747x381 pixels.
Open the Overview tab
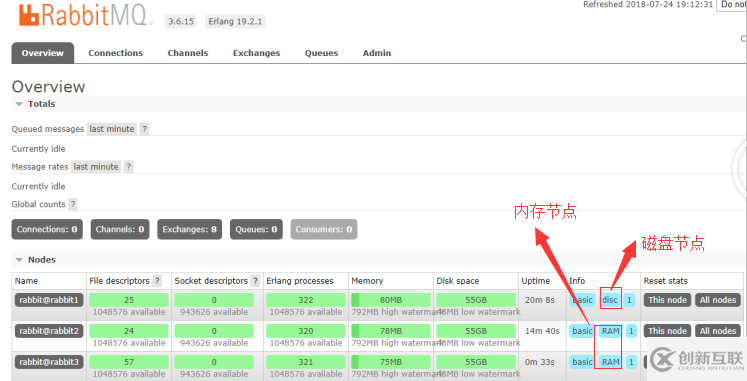tap(42, 53)
